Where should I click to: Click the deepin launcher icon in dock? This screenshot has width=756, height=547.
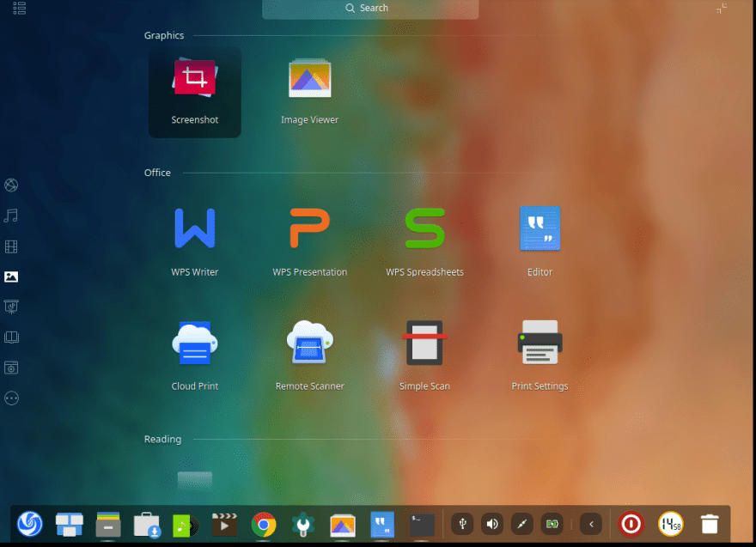[x=30, y=524]
